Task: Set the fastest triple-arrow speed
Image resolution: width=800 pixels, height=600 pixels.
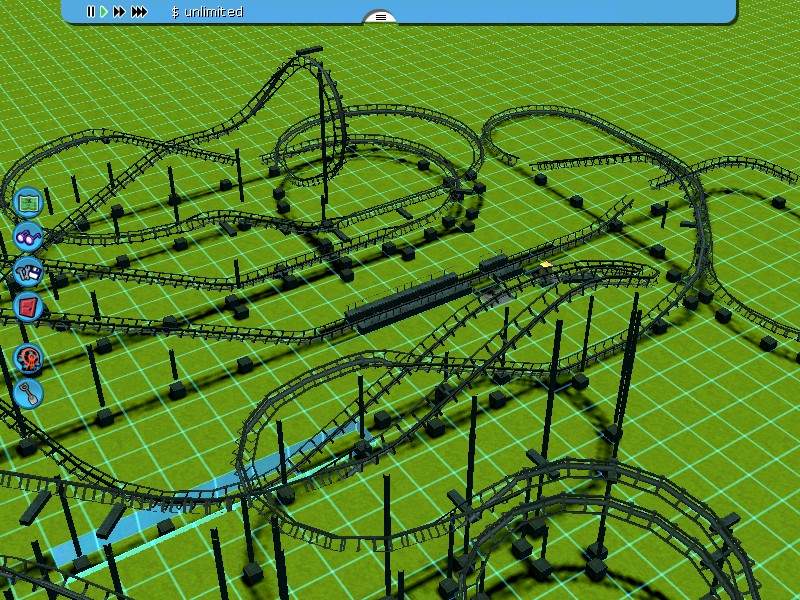Action: coord(139,12)
